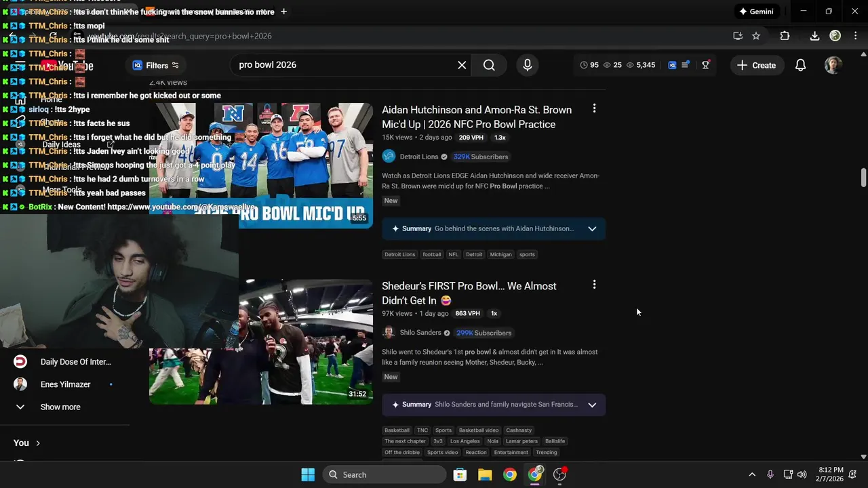Click the Ballislife tag chip
The image size is (868, 488).
point(555,441)
